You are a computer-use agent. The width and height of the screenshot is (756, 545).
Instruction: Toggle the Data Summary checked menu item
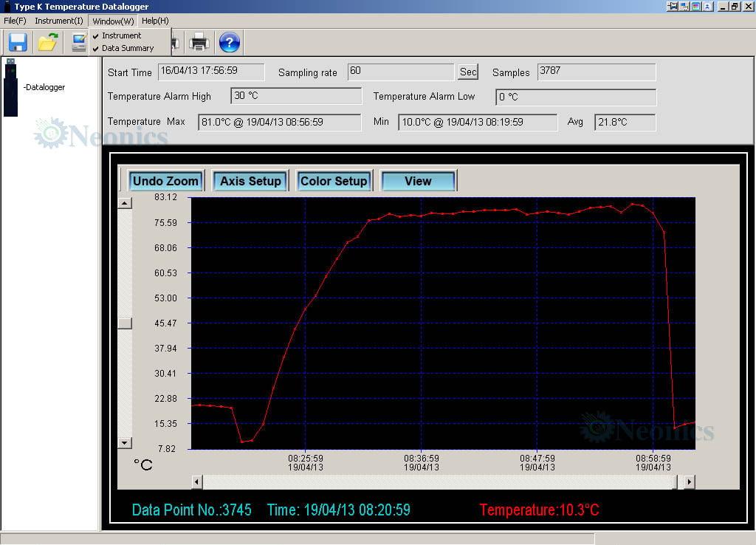click(127, 48)
